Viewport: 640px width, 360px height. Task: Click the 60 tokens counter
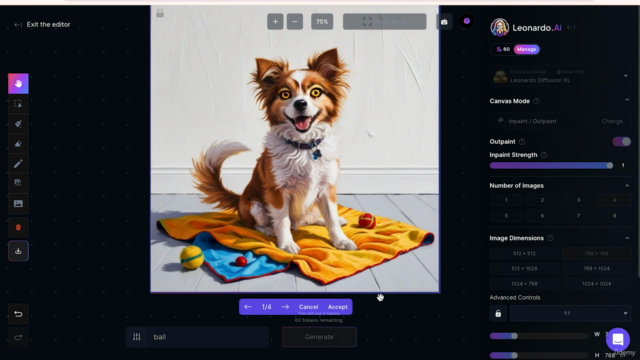pos(503,49)
